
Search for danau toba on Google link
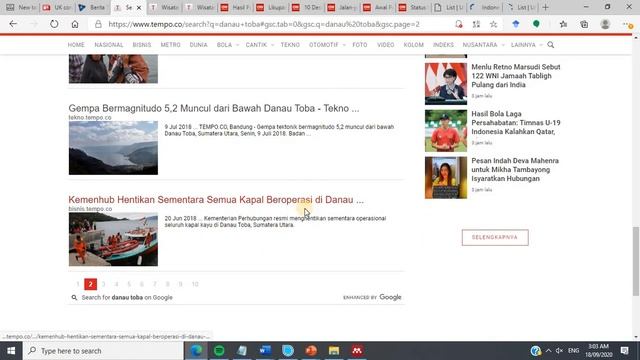click(127, 298)
